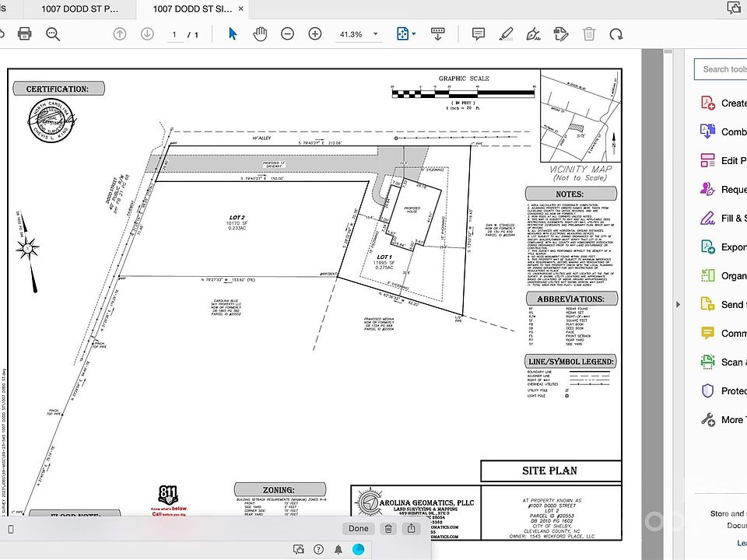Click the NOTES: heading on the plan
Image resolution: width=747 pixels, height=560 pixels.
pyautogui.click(x=570, y=194)
